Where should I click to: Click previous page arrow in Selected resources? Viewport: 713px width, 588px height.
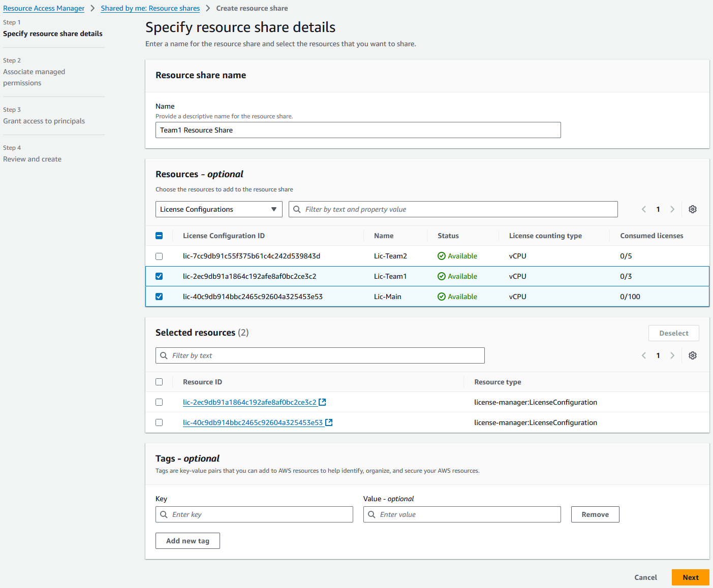click(x=644, y=355)
